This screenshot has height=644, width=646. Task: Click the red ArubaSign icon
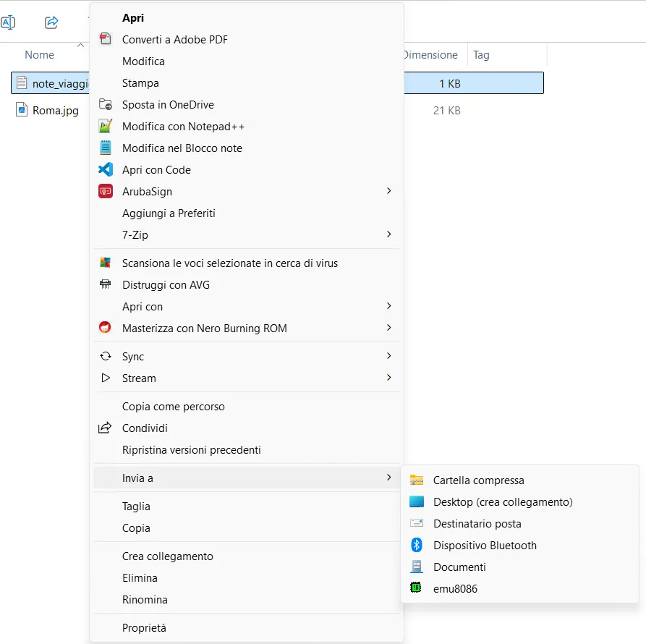click(x=106, y=191)
